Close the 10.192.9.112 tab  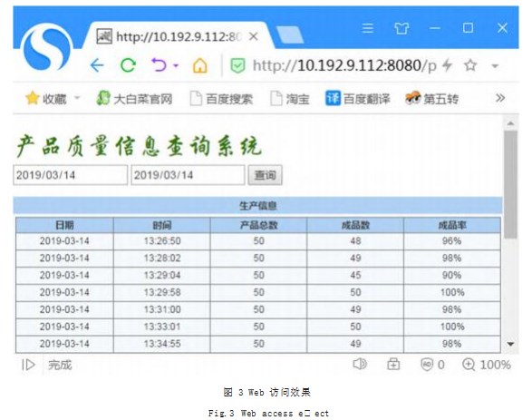coord(253,36)
